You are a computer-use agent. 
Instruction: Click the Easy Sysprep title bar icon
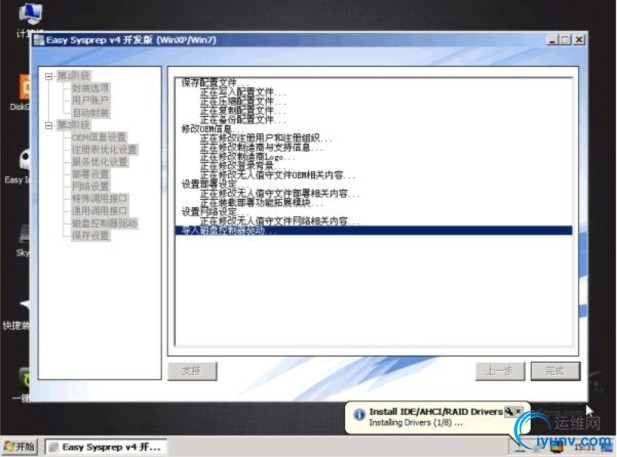pos(39,40)
